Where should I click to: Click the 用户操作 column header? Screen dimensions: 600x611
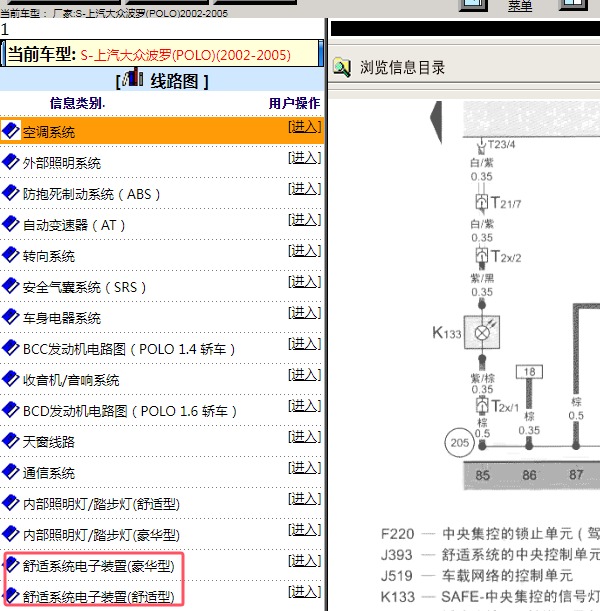[295, 103]
